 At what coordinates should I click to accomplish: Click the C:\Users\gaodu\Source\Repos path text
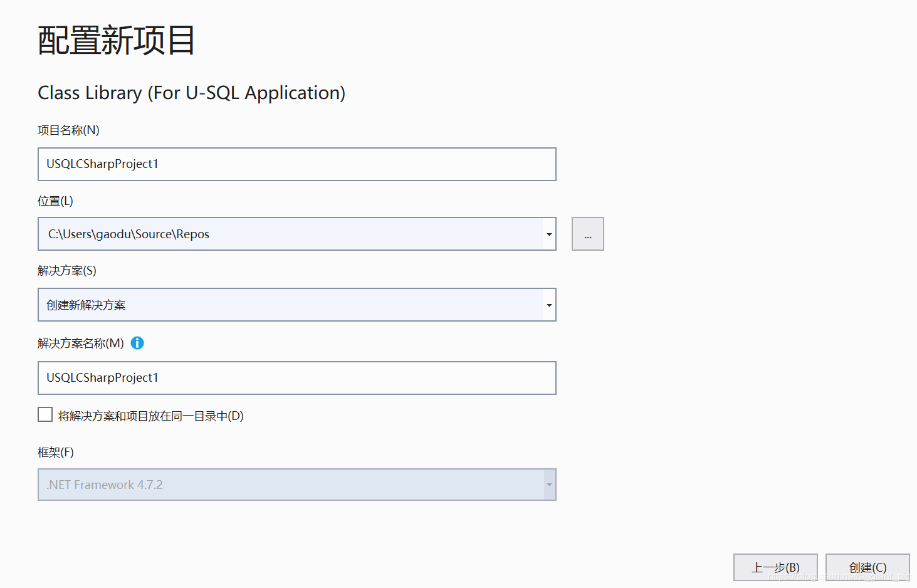[x=128, y=234]
